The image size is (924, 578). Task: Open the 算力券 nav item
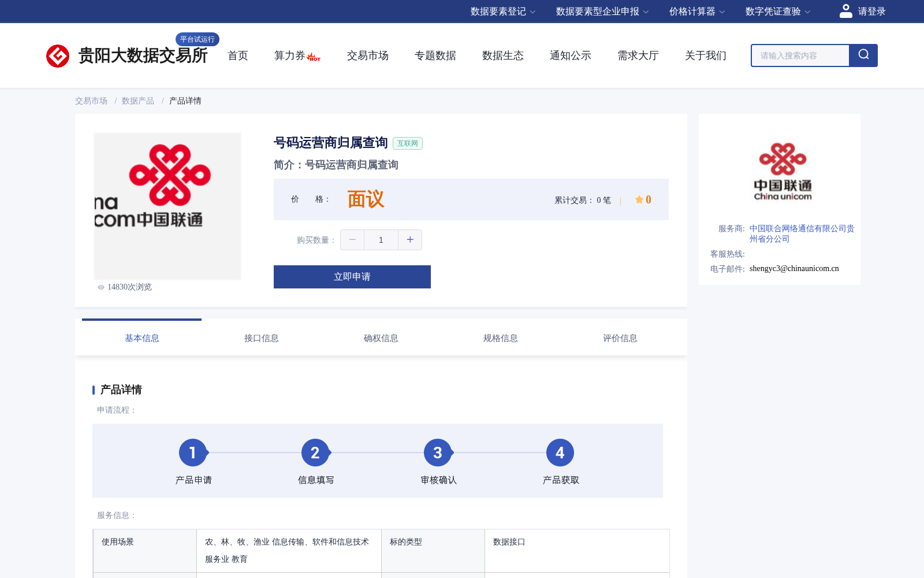[290, 55]
